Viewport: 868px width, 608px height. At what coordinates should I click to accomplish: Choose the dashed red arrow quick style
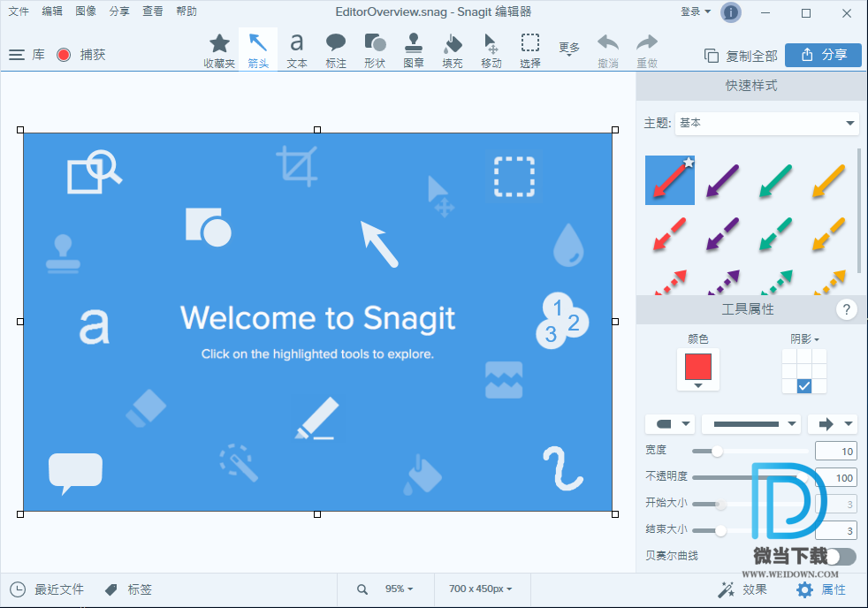[x=670, y=233]
